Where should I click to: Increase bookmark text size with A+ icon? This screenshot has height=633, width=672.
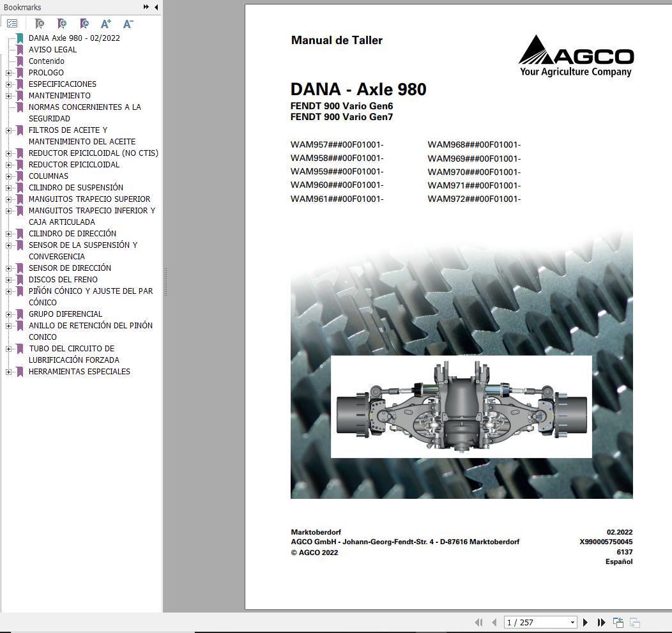(x=106, y=24)
